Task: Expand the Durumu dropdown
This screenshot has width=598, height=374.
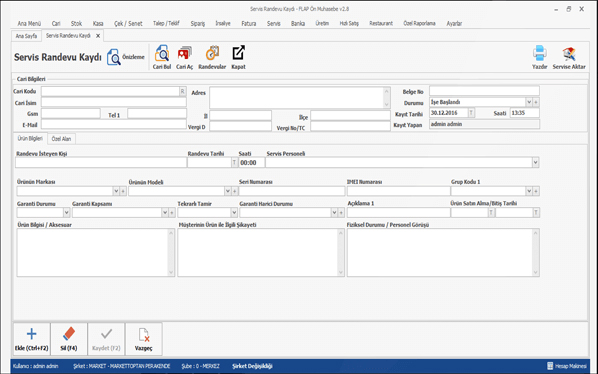Action: pos(529,102)
